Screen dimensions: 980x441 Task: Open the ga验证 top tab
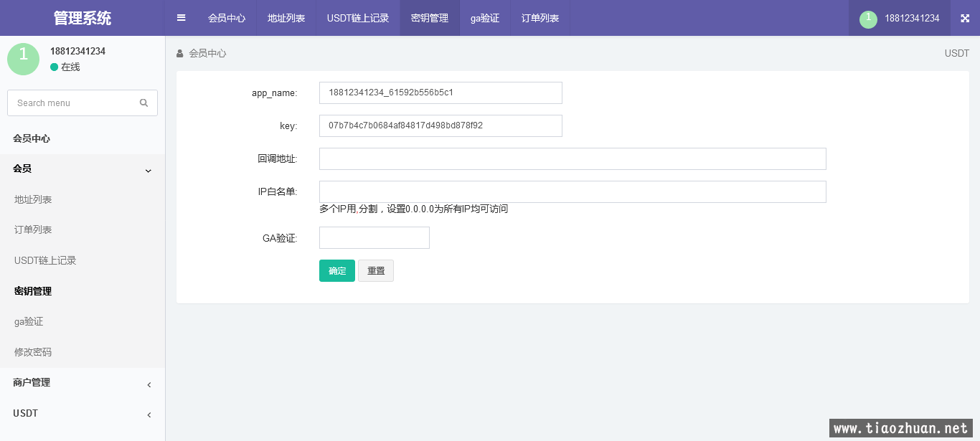tap(485, 18)
